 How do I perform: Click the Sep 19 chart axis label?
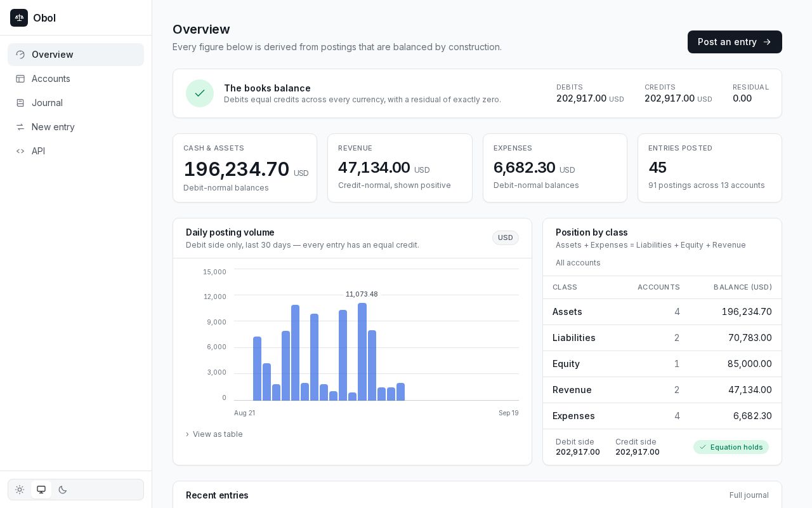(508, 413)
